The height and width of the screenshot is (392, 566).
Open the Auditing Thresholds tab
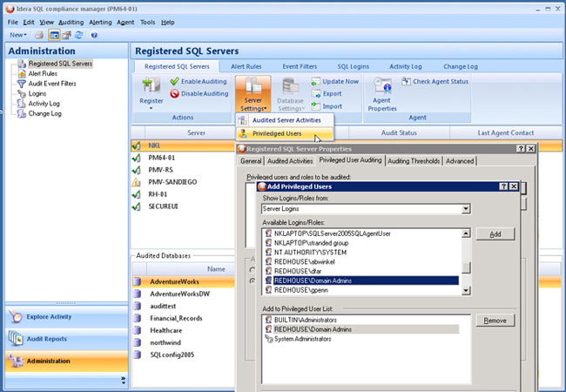(414, 161)
